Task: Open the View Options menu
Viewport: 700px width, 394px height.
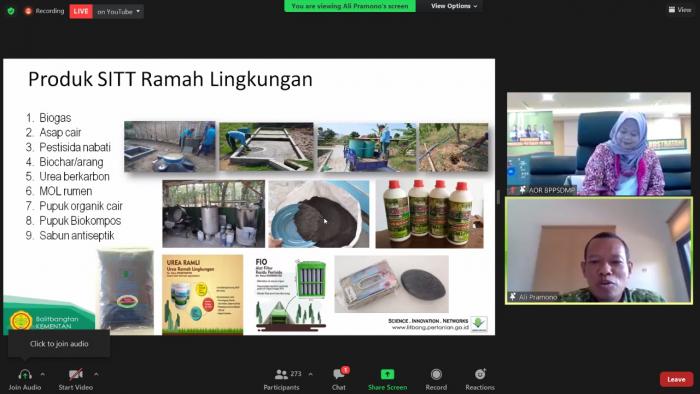Action: (454, 6)
